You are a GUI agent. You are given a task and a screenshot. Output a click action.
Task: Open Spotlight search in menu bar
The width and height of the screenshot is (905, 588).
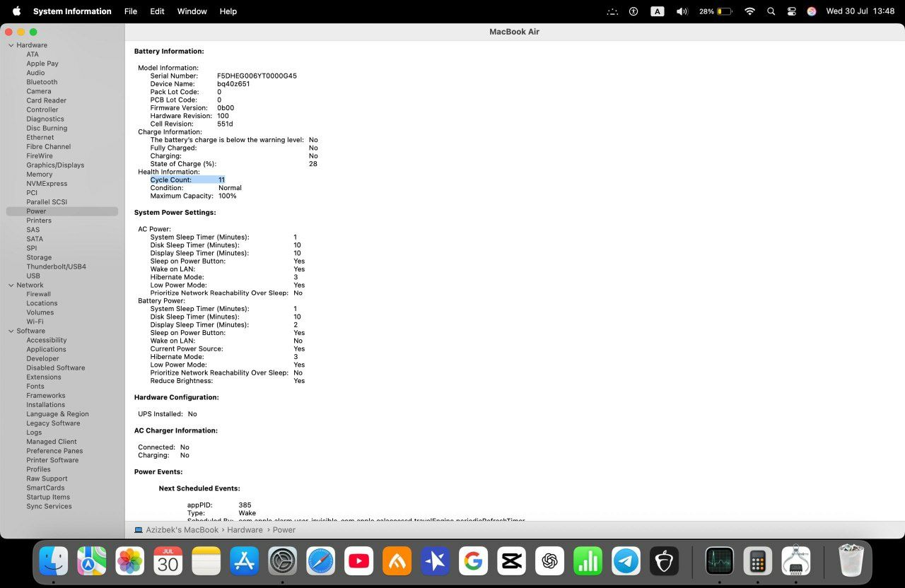pyautogui.click(x=771, y=11)
